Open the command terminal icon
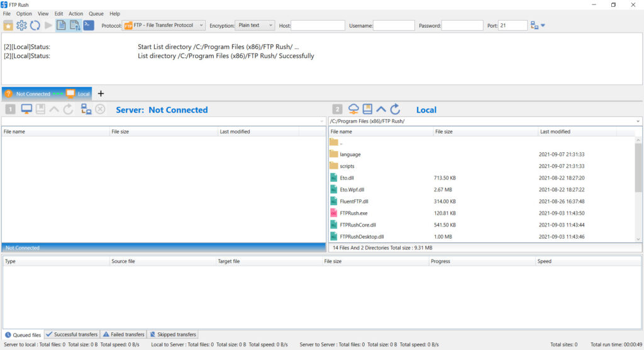This screenshot has height=350, width=644. click(x=88, y=26)
